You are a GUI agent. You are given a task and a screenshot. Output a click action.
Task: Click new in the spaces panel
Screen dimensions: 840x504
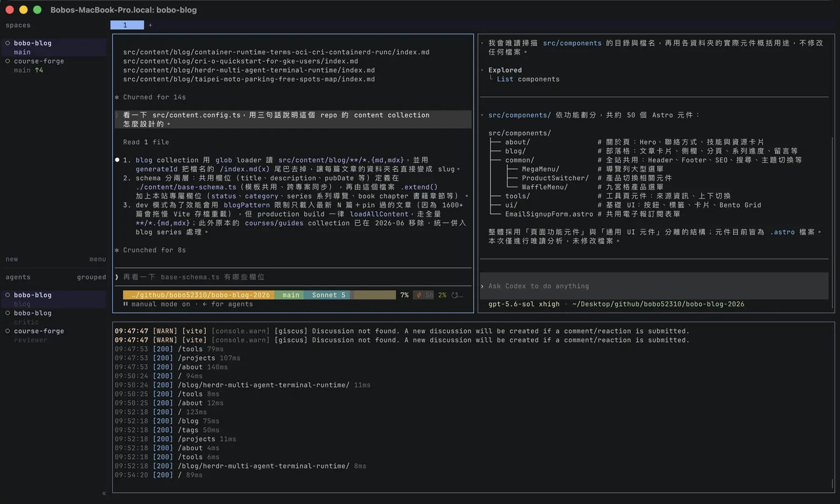pos(12,259)
